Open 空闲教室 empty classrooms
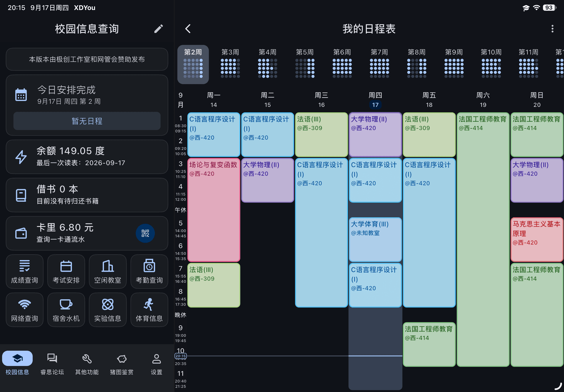Image resolution: width=564 pixels, height=392 pixels. [108, 272]
